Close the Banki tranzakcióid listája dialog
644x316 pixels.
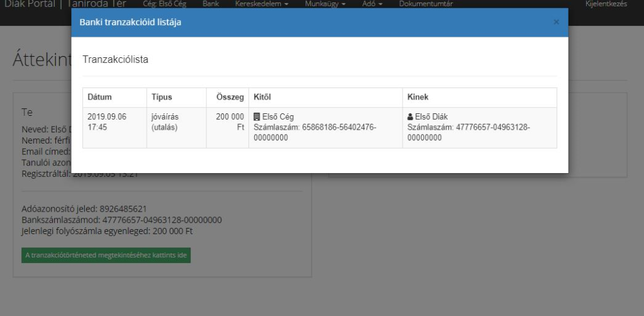pyautogui.click(x=556, y=22)
